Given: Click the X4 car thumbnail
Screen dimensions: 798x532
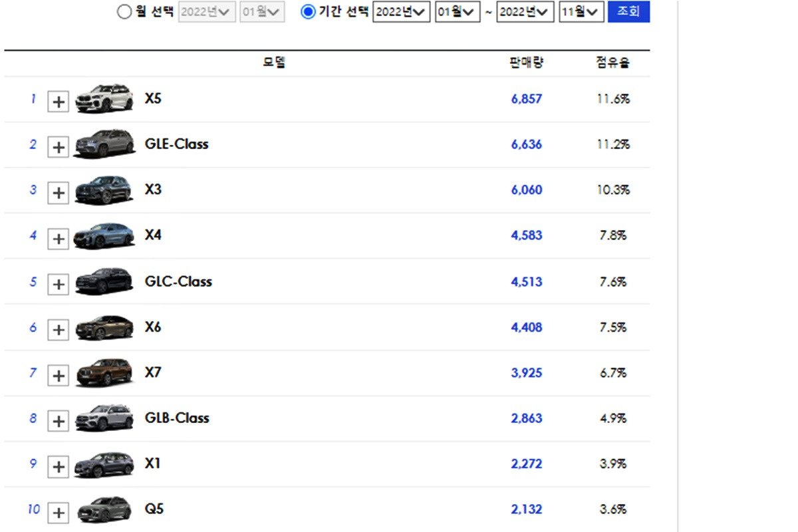Looking at the screenshot, I should click(104, 235).
